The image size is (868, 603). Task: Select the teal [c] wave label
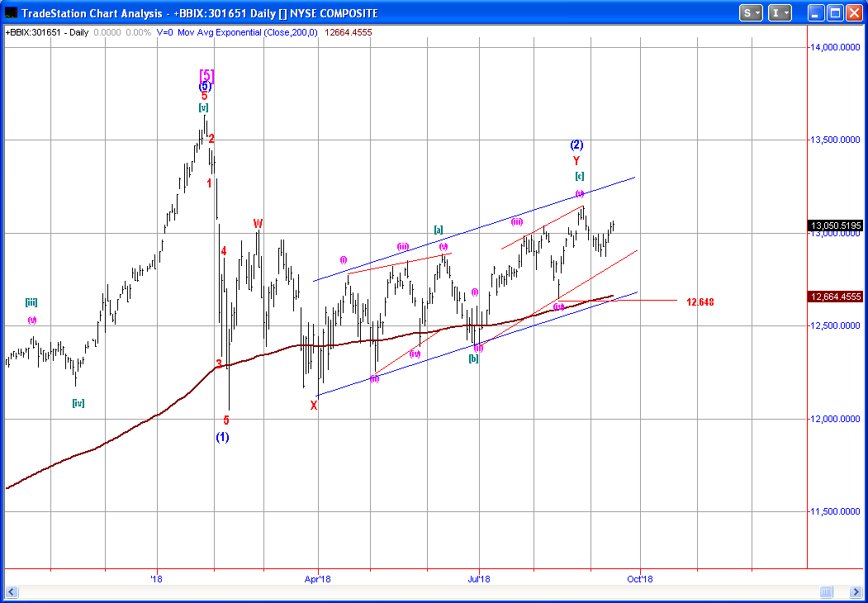(x=579, y=177)
